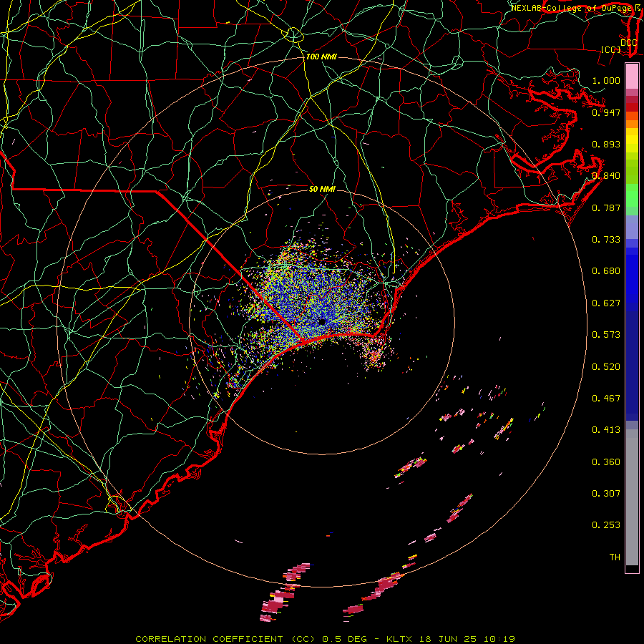644x644 pixels.
Task: Click the 100 NMI range ring label
Action: (321, 57)
